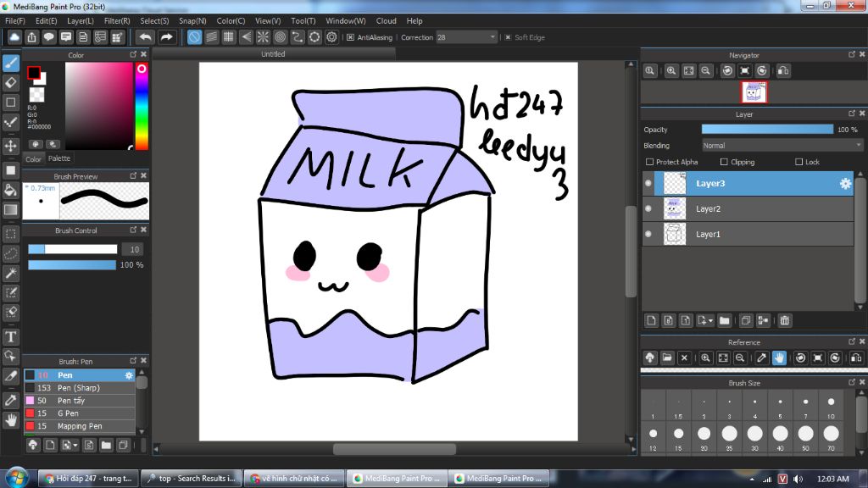Open the Filter menu
Screen dimensions: 868x488
[x=117, y=21]
